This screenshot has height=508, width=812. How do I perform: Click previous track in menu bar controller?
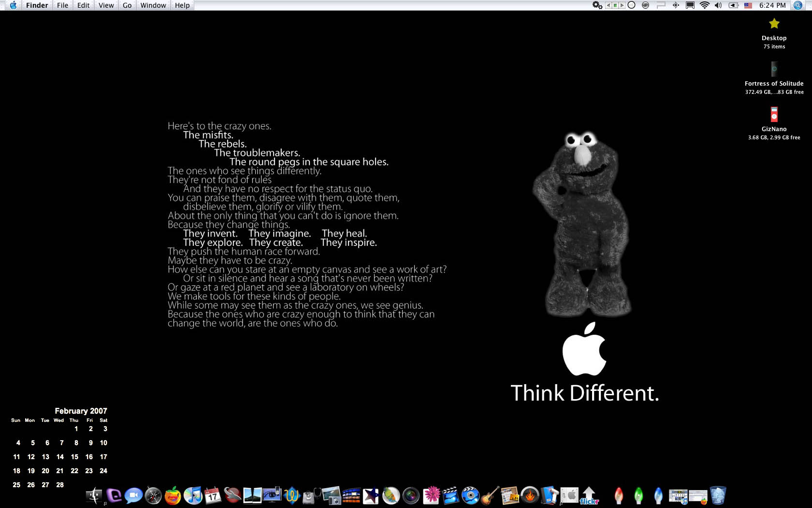(609, 5)
